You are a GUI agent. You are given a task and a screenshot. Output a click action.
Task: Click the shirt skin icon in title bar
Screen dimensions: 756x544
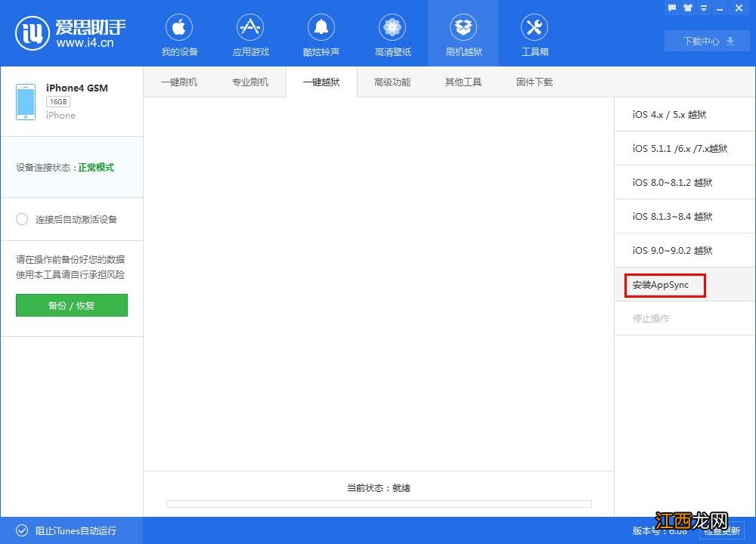click(688, 8)
